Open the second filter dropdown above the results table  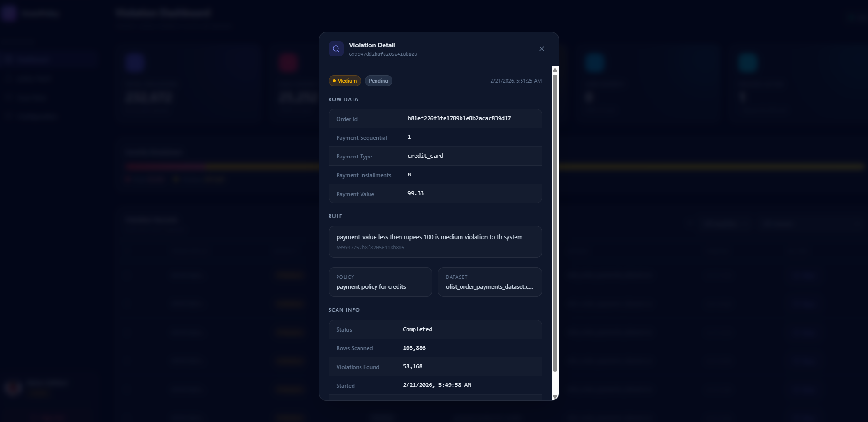777,224
